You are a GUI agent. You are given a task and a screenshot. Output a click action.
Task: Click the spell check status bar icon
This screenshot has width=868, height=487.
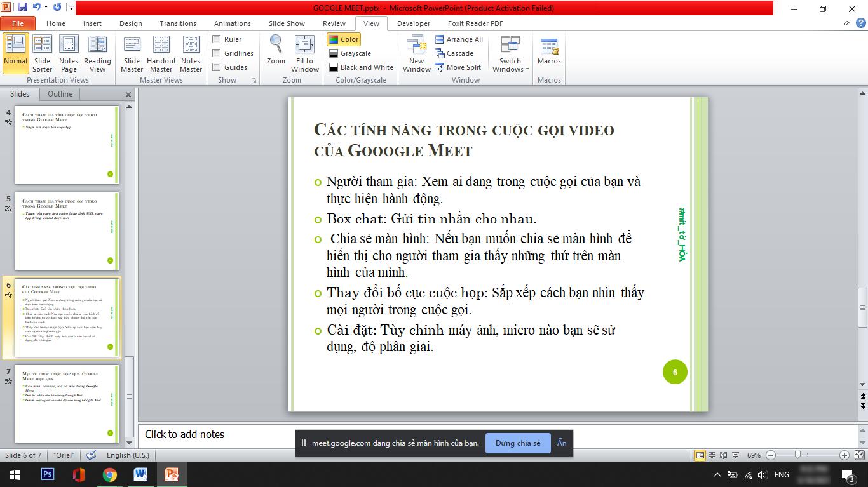pyautogui.click(x=91, y=455)
